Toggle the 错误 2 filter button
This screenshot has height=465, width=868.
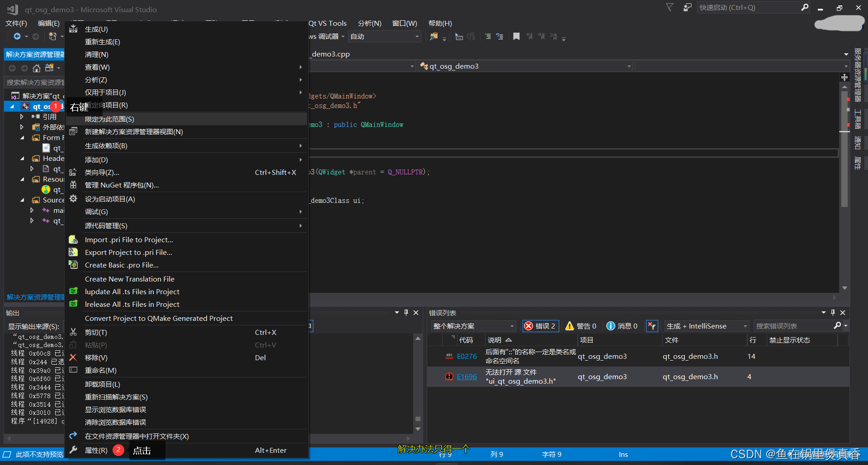(x=541, y=326)
